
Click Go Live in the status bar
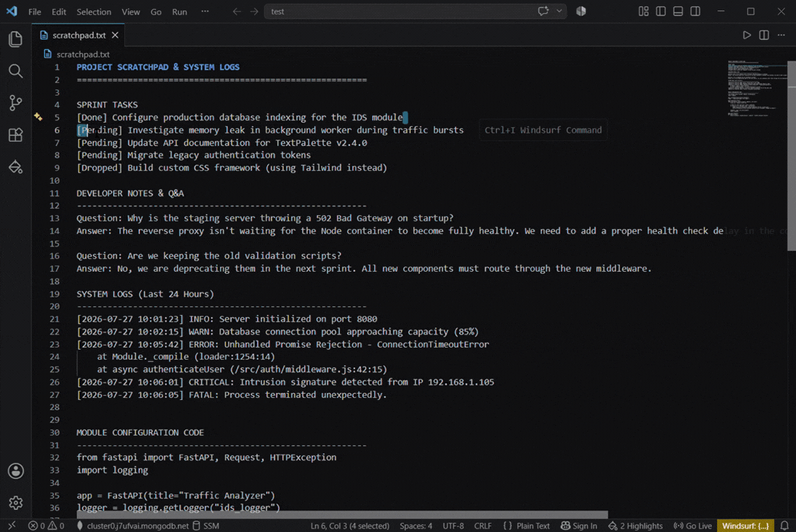coord(693,526)
